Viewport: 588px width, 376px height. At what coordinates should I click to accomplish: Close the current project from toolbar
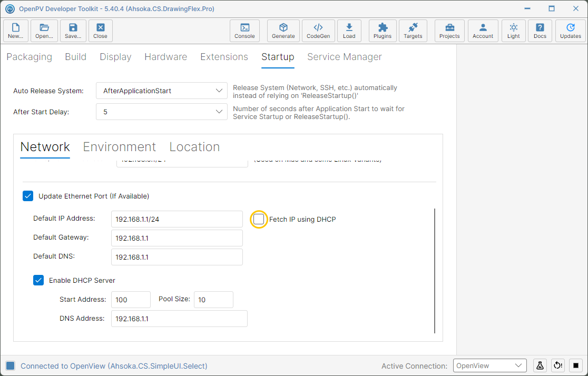click(x=101, y=31)
